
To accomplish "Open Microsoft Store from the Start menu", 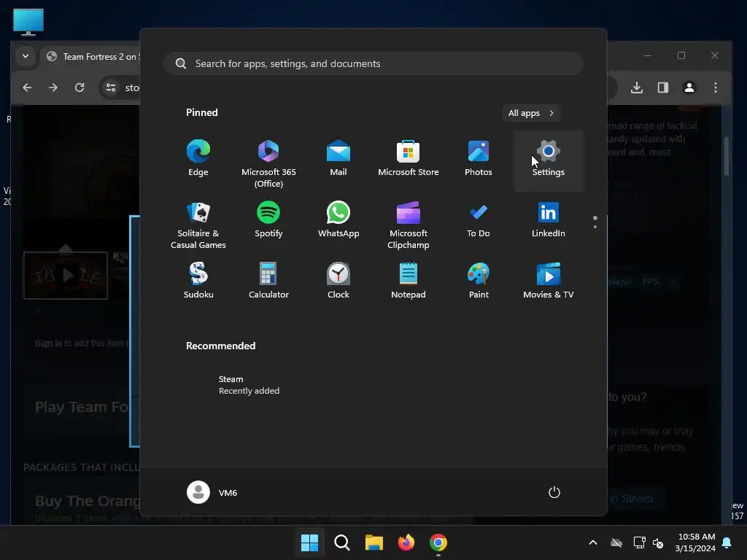I will click(409, 158).
